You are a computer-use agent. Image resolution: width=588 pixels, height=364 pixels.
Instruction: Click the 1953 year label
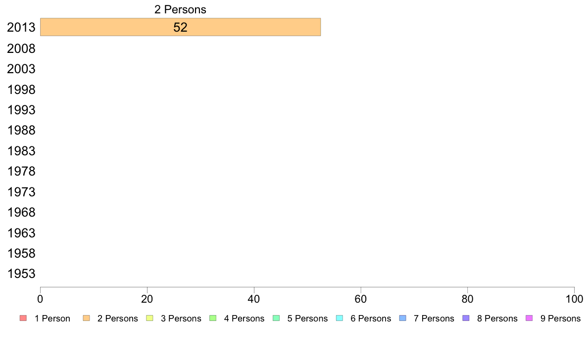[21, 273]
